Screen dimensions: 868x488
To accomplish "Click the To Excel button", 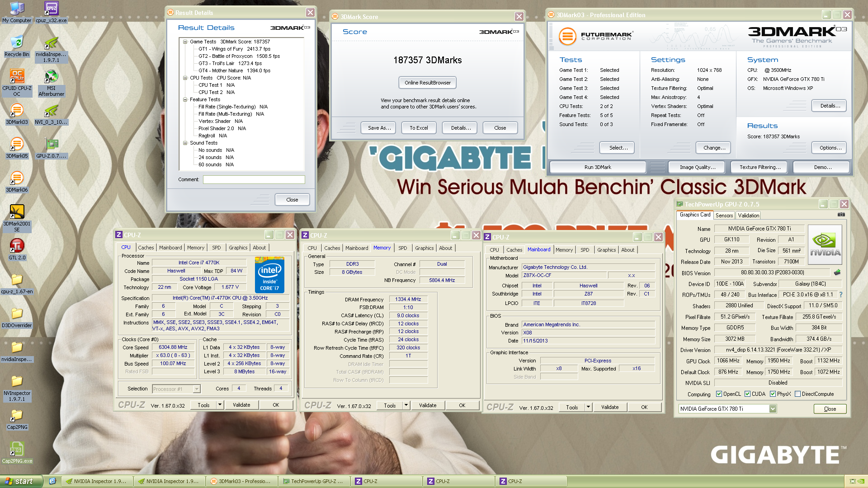I will pos(419,128).
